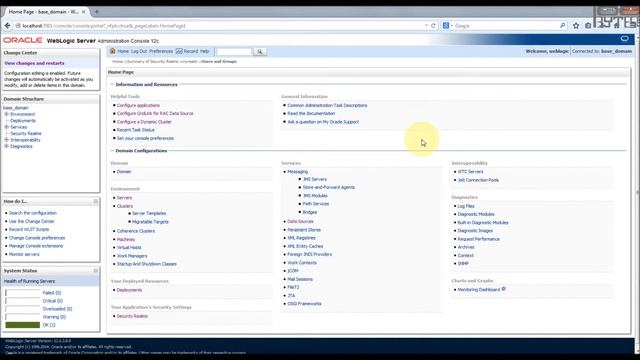Open the Deployments link in main pane
640x360 pixels.
click(x=129, y=290)
